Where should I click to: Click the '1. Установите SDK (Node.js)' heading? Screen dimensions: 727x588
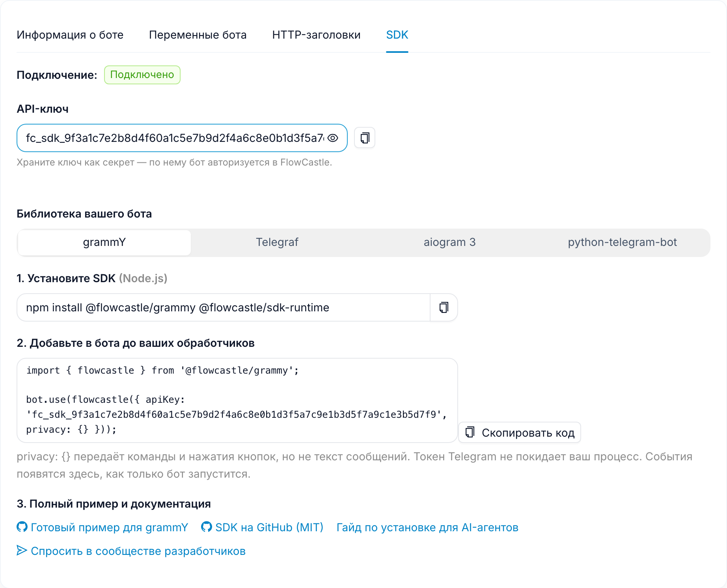click(92, 279)
